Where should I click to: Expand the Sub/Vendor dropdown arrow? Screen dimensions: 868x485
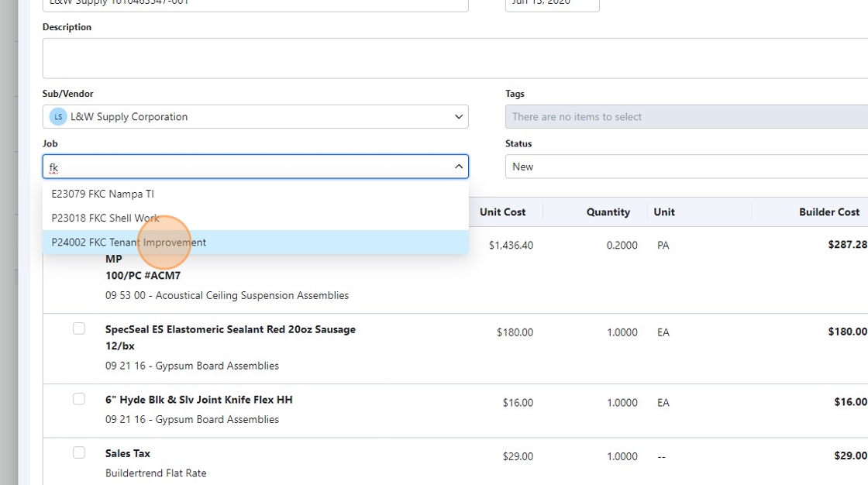458,117
